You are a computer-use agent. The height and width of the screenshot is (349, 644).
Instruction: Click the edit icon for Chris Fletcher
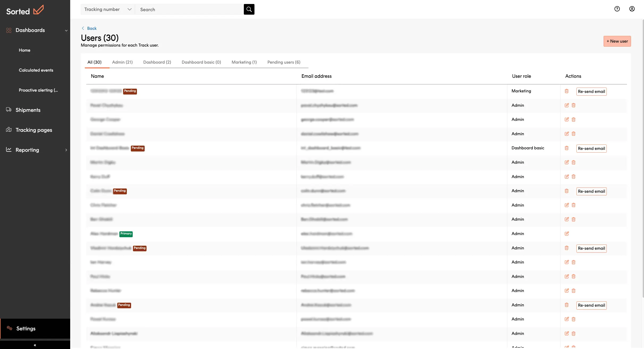(x=566, y=205)
